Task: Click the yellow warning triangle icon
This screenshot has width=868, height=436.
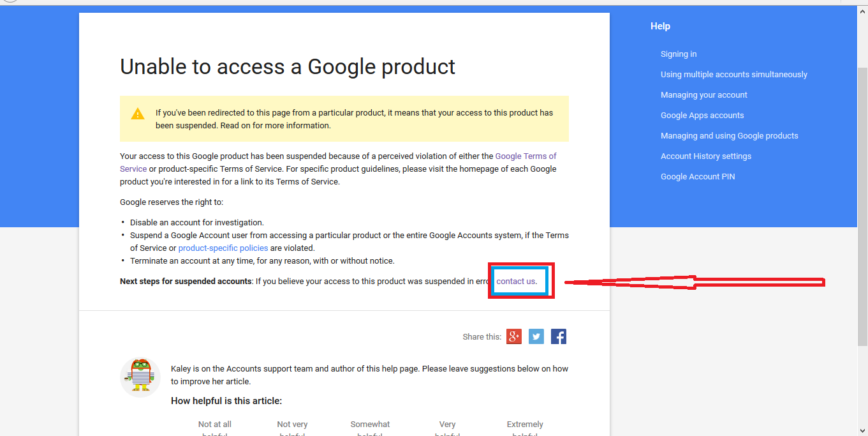Action: pos(138,113)
